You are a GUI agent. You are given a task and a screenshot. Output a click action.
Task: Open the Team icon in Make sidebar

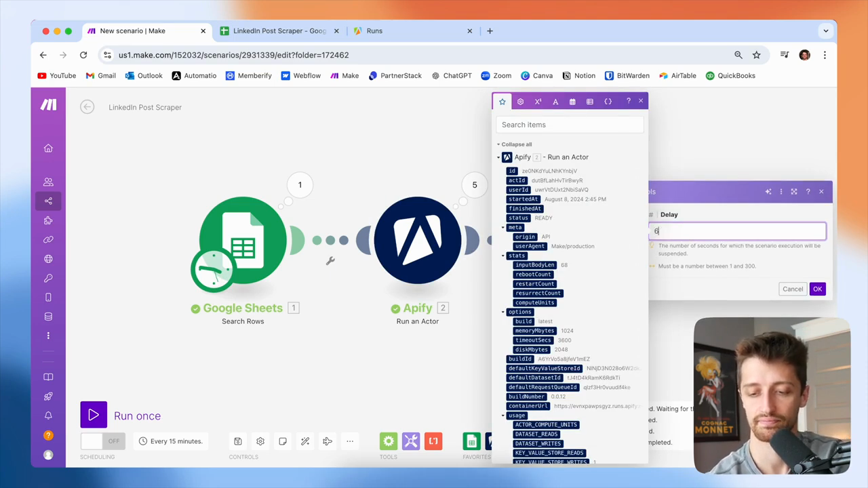click(48, 182)
